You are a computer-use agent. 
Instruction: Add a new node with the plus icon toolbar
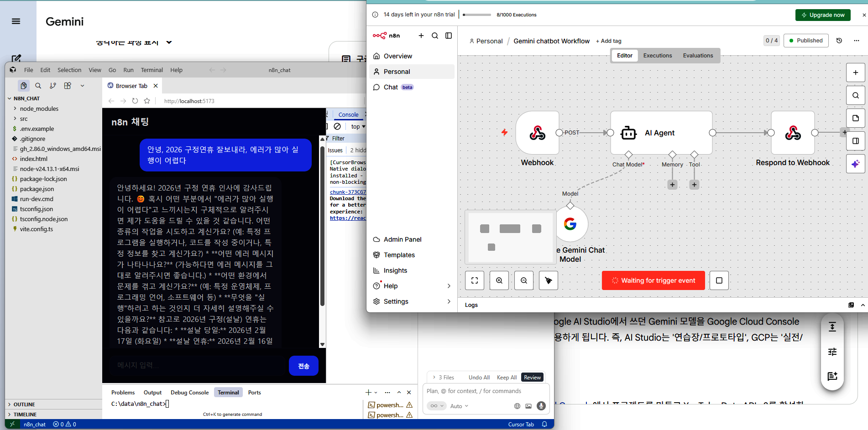pos(856,73)
